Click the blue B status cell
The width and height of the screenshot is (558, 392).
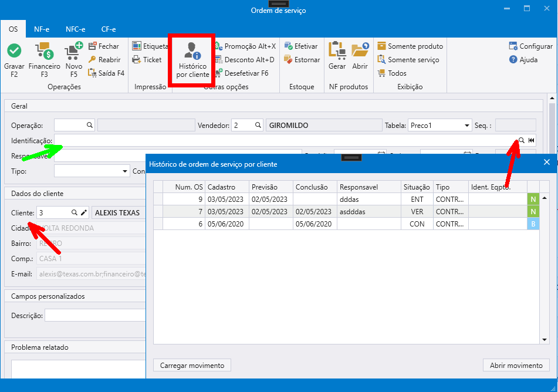533,224
